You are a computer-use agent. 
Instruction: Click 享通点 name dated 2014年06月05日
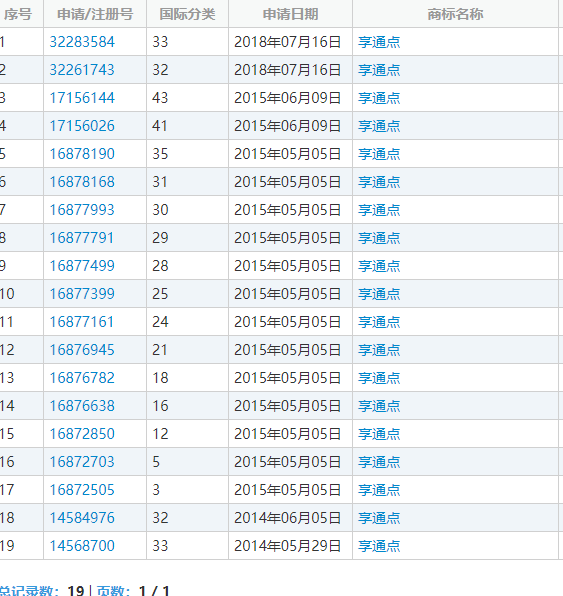(379, 518)
